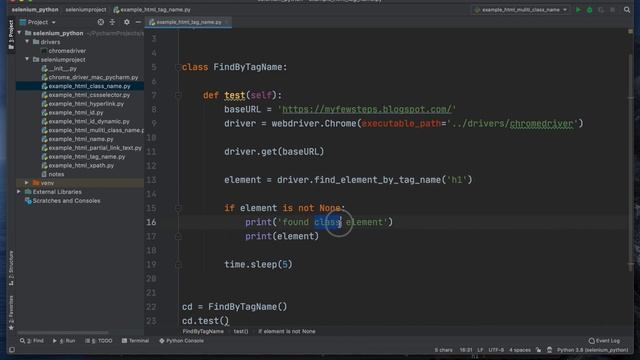
Task: Switch to example_html_tag_name.py editor tab
Action: click(189, 22)
